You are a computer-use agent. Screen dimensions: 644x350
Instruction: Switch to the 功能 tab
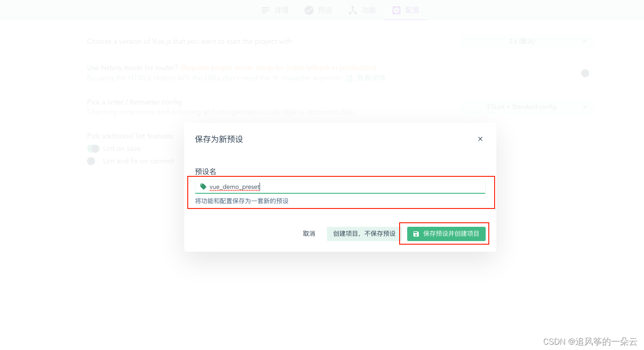click(x=362, y=10)
